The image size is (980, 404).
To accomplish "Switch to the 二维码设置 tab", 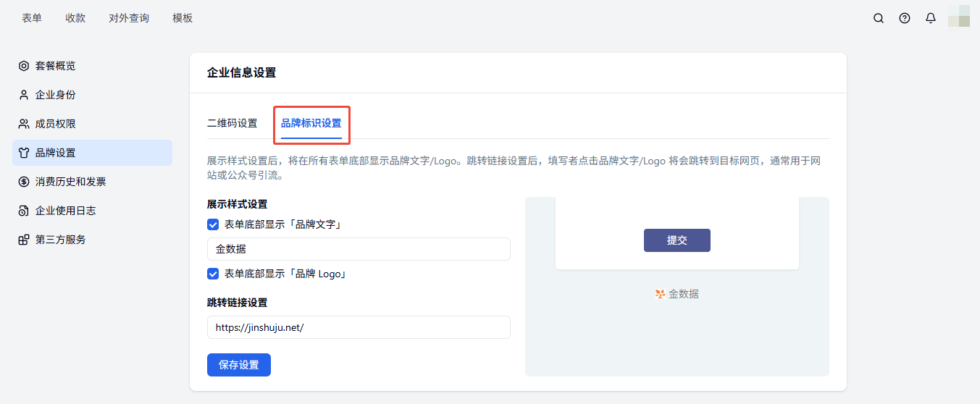I will pos(232,123).
